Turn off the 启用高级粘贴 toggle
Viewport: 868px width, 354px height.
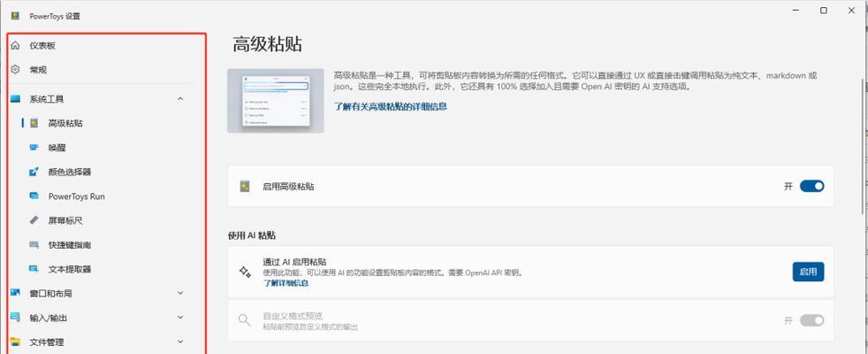pos(811,186)
